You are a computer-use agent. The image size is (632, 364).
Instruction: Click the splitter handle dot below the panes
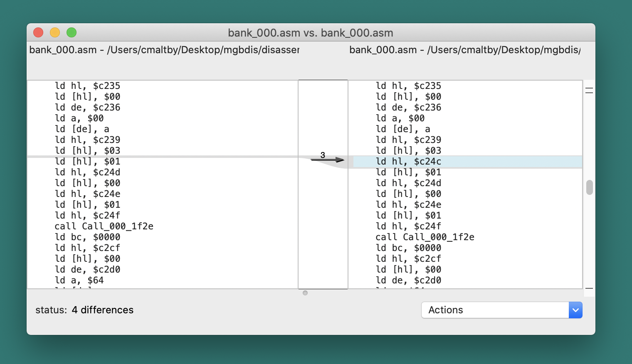coord(305,293)
